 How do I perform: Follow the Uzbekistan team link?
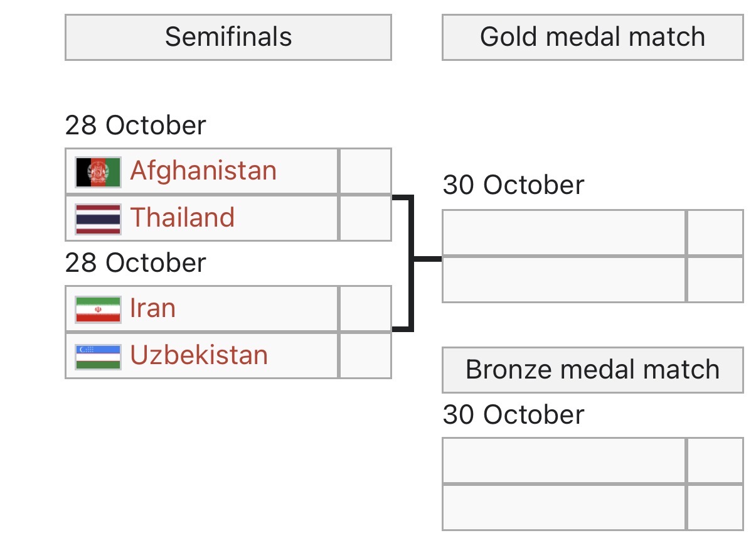(x=198, y=355)
